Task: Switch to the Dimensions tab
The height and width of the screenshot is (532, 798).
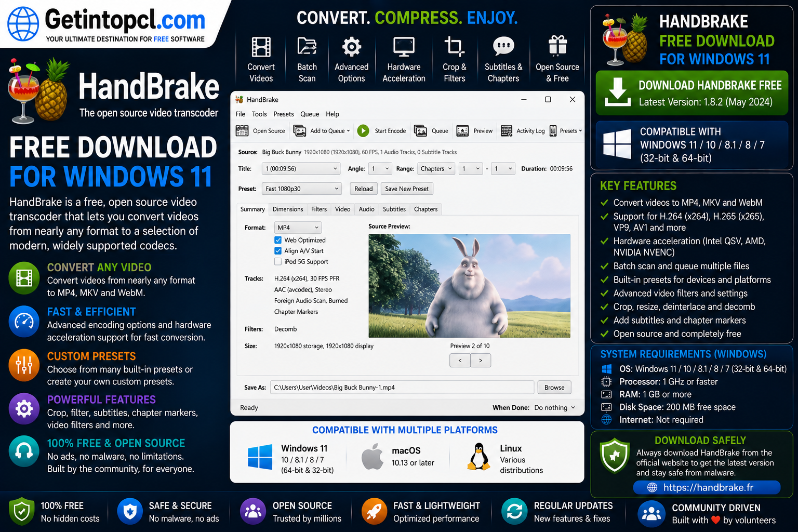Action: coord(288,209)
